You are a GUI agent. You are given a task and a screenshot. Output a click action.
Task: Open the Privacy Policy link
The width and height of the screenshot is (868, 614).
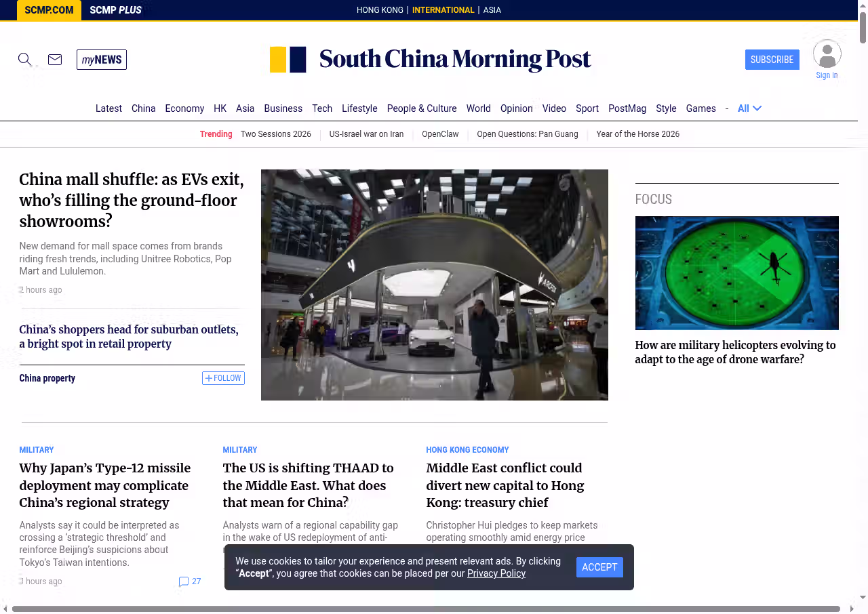tap(496, 573)
